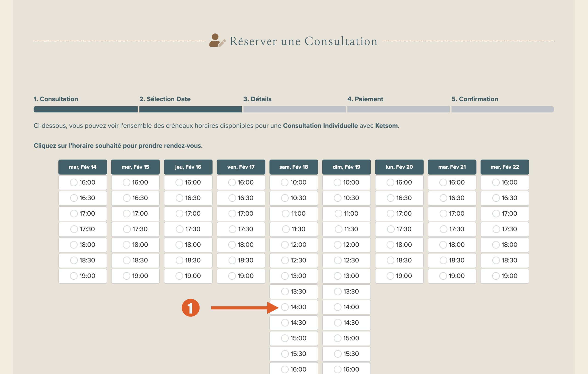Screen dimensions: 588x374
Task: Click the Réserver une Consultation heading
Action: coord(303,41)
